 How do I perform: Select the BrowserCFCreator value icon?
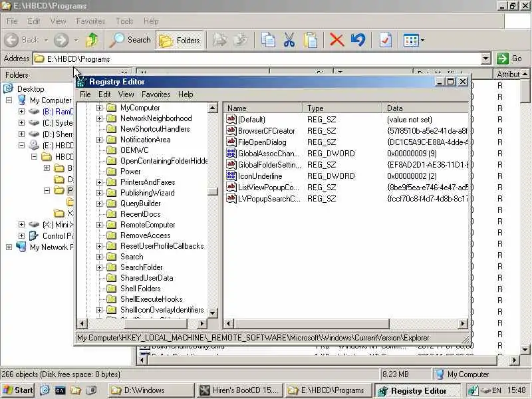coord(231,130)
